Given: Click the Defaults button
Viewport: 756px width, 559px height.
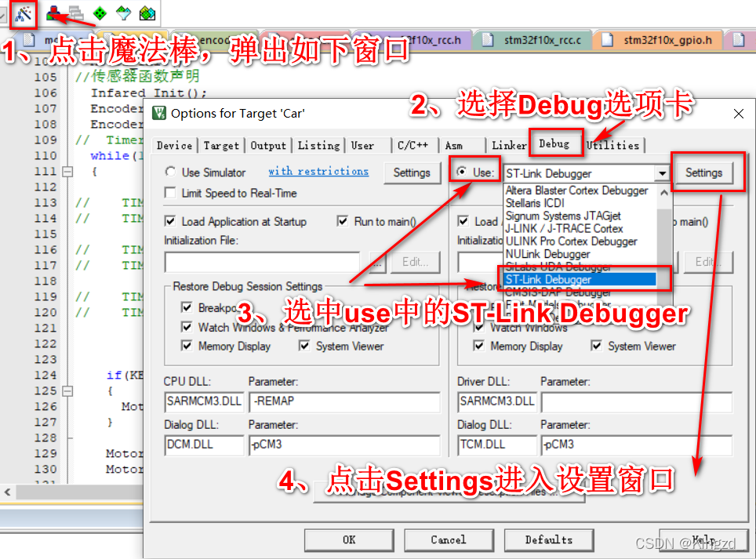Looking at the screenshot, I should 549,540.
